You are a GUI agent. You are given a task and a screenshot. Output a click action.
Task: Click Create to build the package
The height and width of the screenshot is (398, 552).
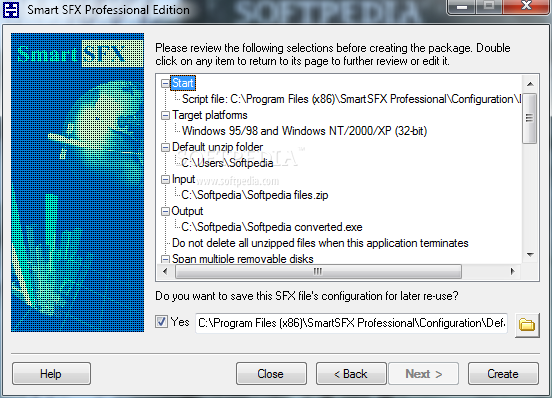pos(503,374)
